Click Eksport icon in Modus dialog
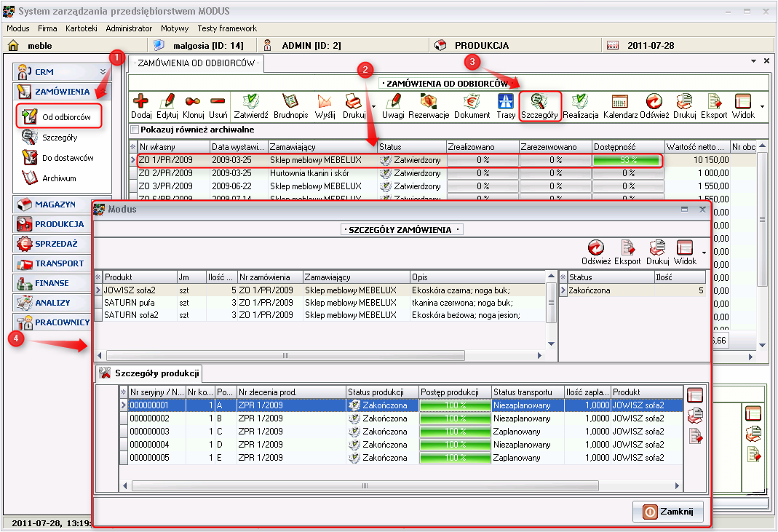The height and width of the screenshot is (532, 778). pos(627,248)
